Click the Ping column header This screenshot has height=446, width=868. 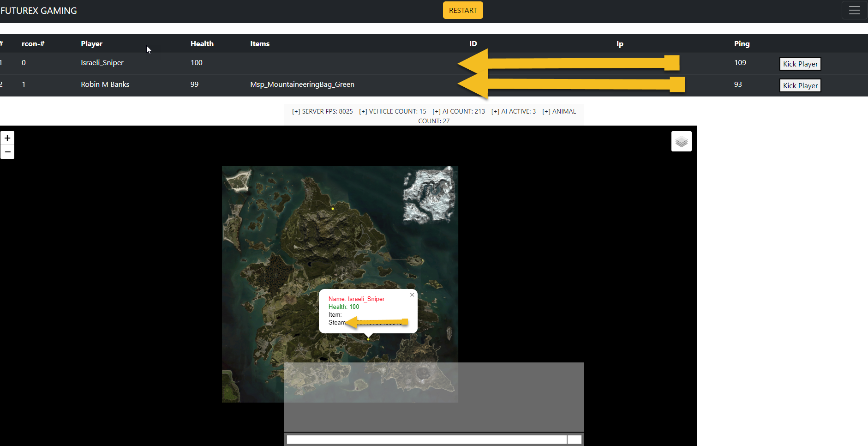pos(742,44)
